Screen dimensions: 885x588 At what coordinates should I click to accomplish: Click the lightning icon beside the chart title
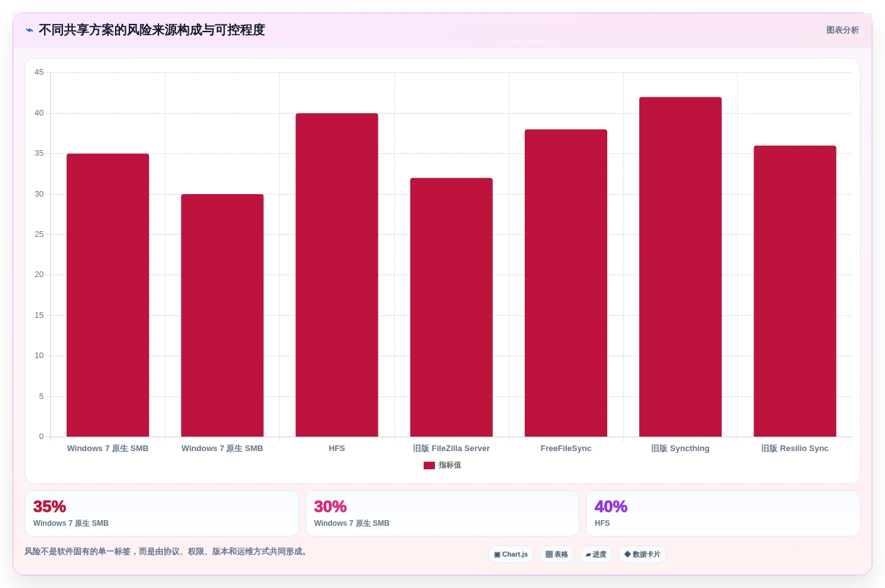tap(30, 30)
